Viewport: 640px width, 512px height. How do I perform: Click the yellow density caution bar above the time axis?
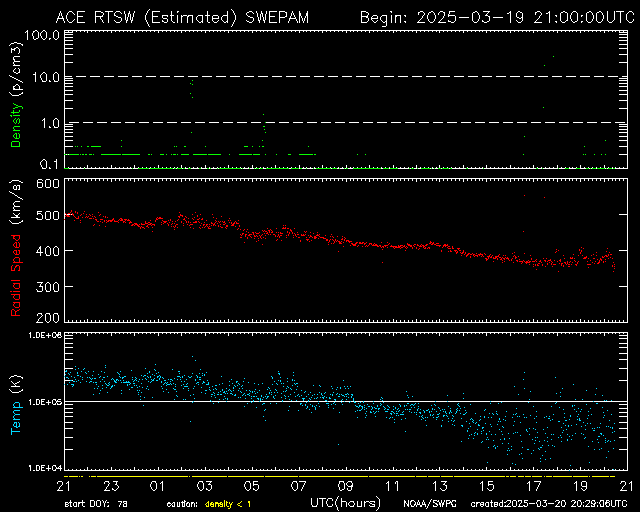tap(340, 476)
